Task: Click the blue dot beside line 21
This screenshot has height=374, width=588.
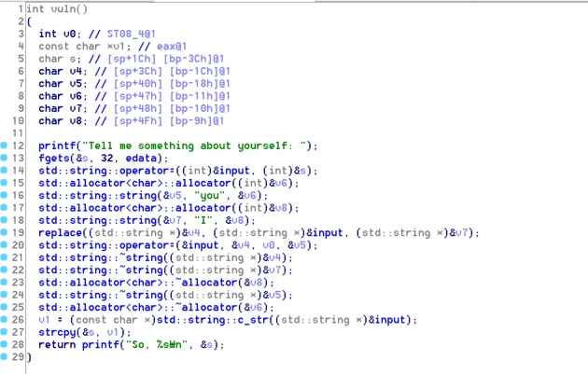Action: tap(4, 257)
